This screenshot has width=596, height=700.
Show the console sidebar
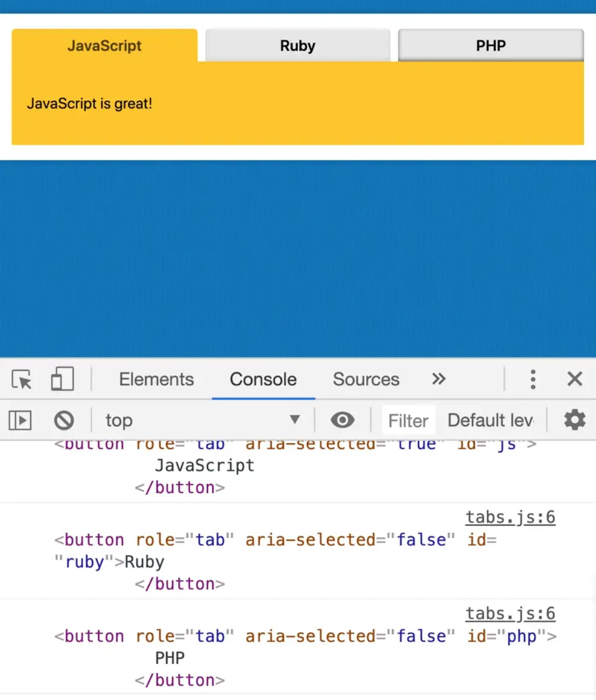(x=20, y=420)
